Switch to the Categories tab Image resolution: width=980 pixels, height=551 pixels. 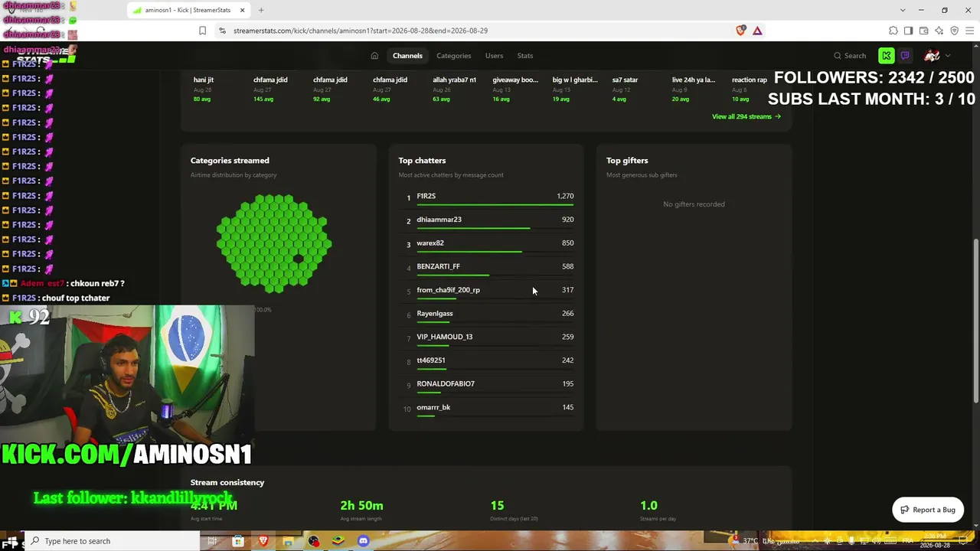pyautogui.click(x=454, y=56)
